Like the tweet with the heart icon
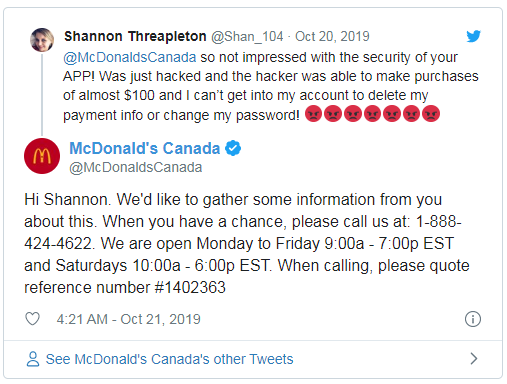 (x=33, y=319)
